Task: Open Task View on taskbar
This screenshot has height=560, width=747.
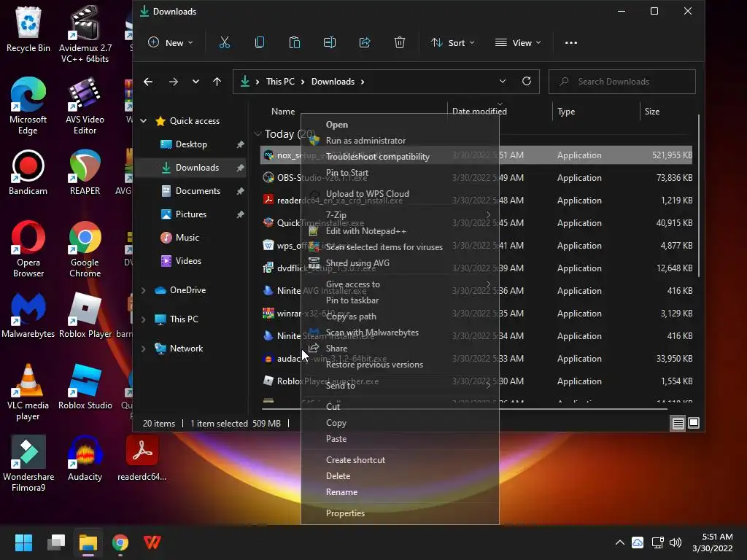Action: coord(56,542)
